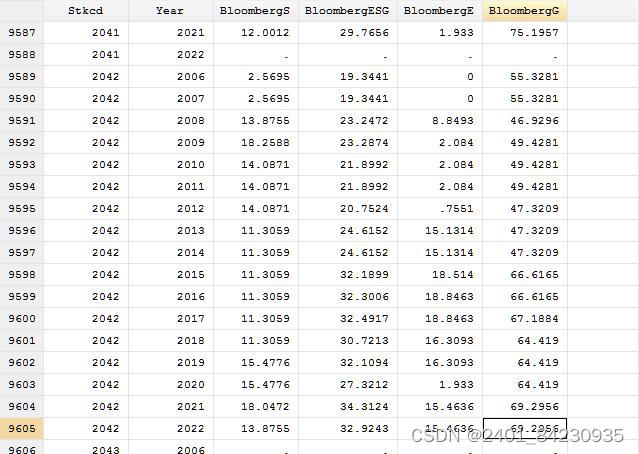Screen dimensions: 639x454
Task: Select the highlighted BloombergG column header
Action: point(525,11)
